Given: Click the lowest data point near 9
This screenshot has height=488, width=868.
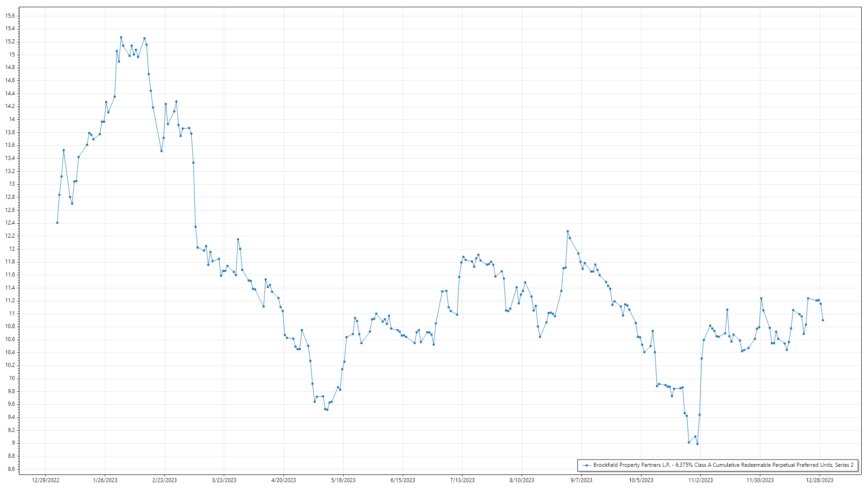Looking at the screenshot, I should 698,444.
